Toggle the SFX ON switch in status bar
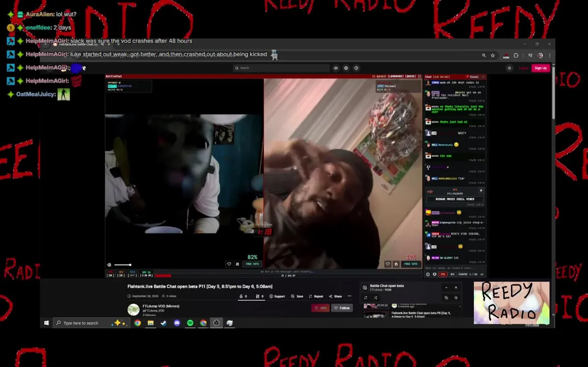The width and height of the screenshot is (588, 367). click(121, 274)
